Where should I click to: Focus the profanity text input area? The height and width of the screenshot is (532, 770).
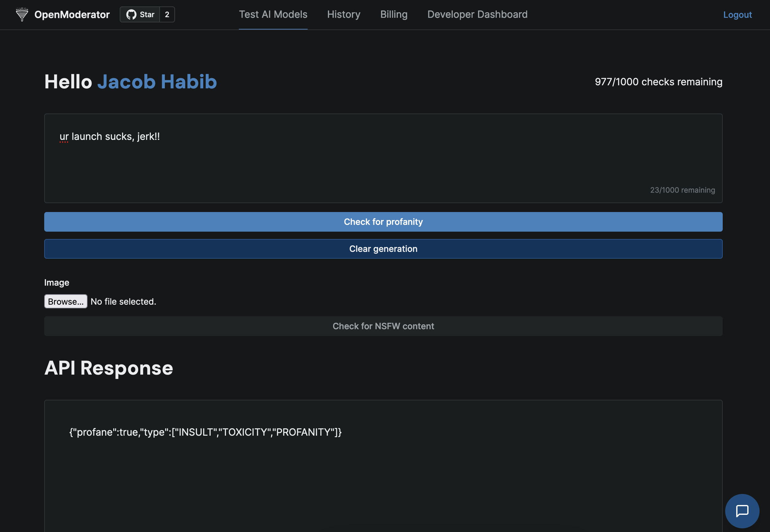pos(383,158)
